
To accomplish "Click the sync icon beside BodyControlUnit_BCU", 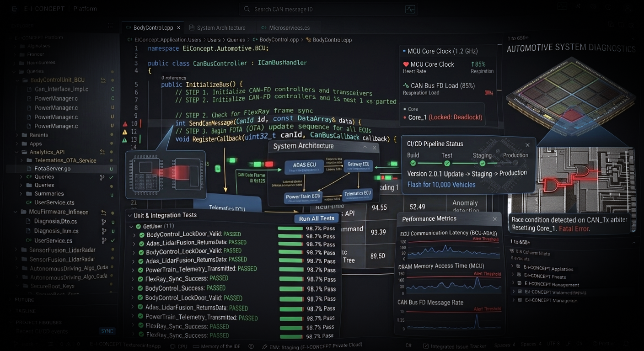I will click(103, 80).
